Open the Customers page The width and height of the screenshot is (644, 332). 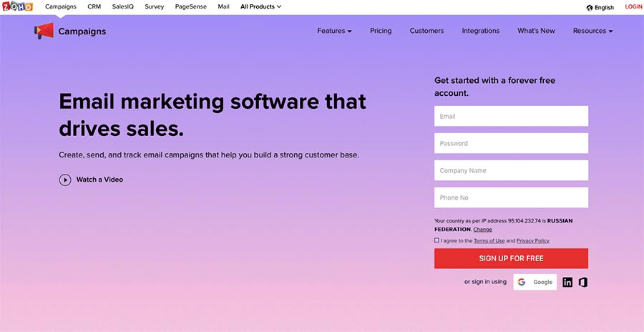[x=426, y=31]
